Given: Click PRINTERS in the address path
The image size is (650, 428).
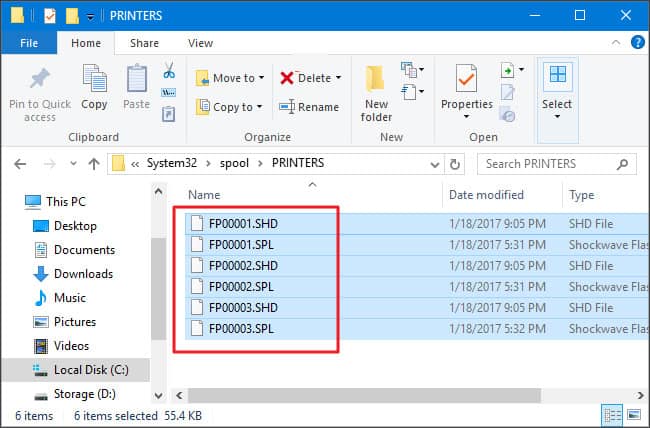Looking at the screenshot, I should pyautogui.click(x=298, y=163).
